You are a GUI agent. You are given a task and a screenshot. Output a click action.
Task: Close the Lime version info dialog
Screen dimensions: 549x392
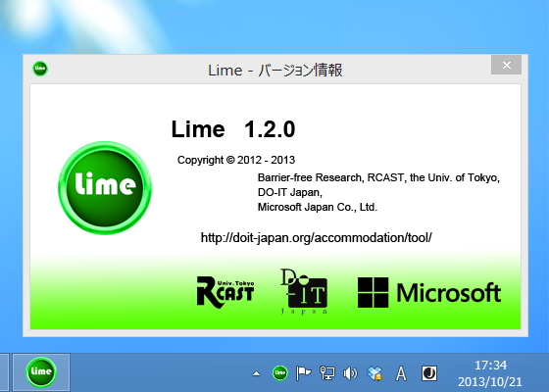tap(506, 65)
